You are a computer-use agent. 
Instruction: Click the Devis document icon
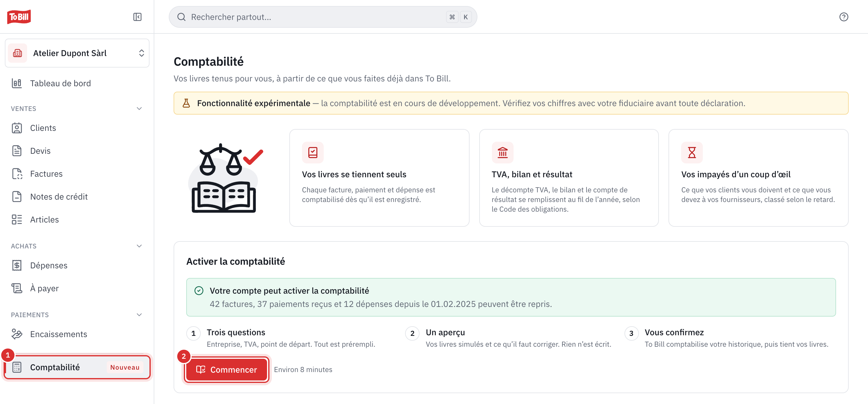pyautogui.click(x=17, y=151)
